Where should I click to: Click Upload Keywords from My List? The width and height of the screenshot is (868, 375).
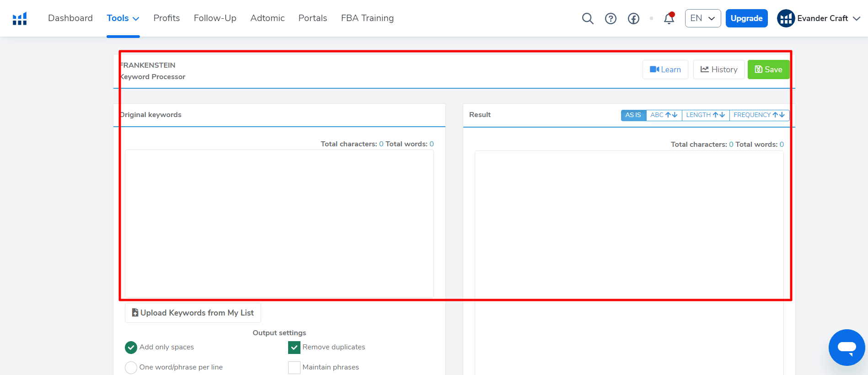[193, 313]
